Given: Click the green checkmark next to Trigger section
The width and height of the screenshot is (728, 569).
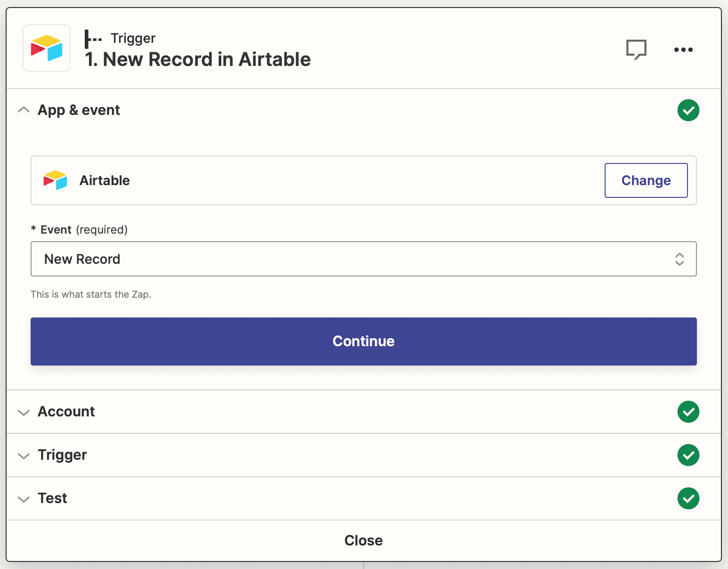Looking at the screenshot, I should [688, 455].
